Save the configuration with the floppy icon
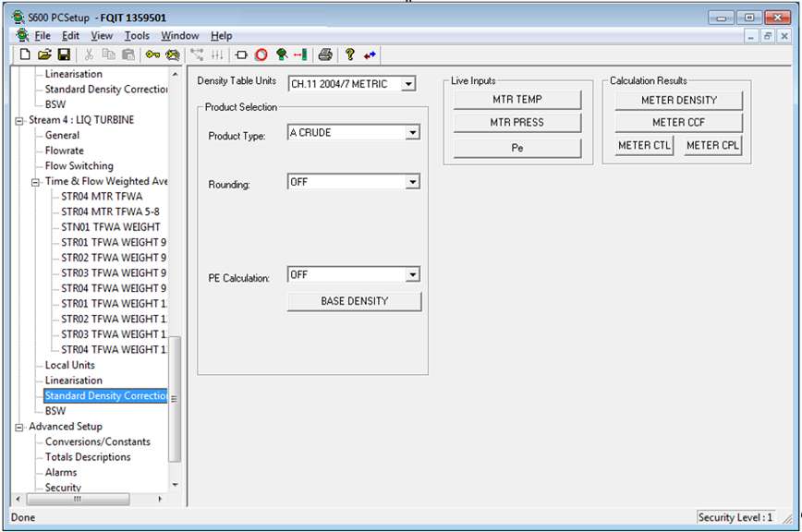Viewport: 802px width, 532px height. 64,54
